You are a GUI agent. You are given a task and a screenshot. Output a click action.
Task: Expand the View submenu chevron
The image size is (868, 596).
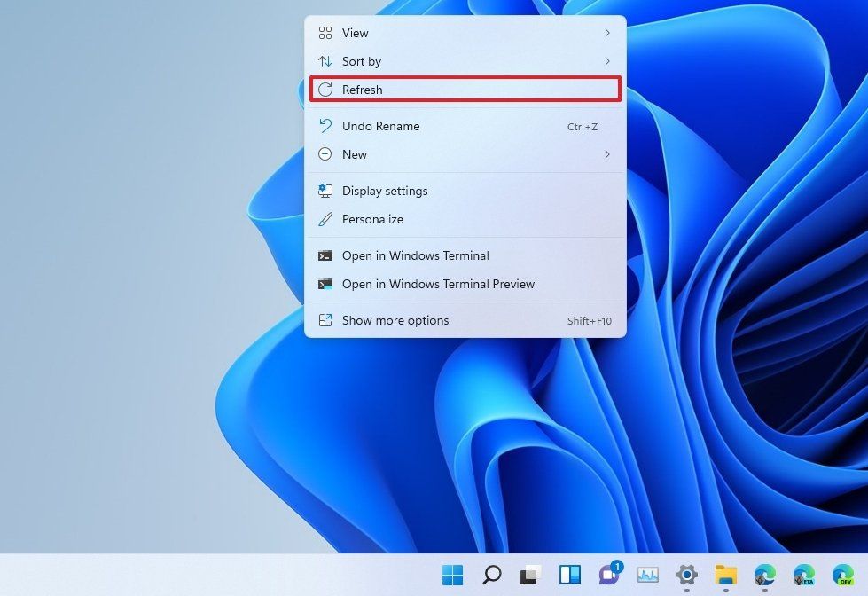tap(608, 33)
